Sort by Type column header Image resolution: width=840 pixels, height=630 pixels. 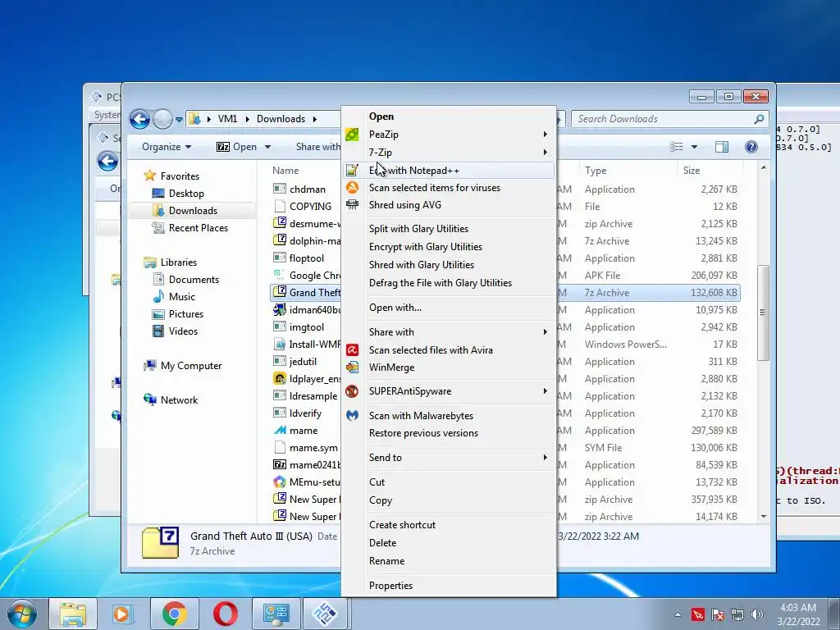tap(596, 171)
